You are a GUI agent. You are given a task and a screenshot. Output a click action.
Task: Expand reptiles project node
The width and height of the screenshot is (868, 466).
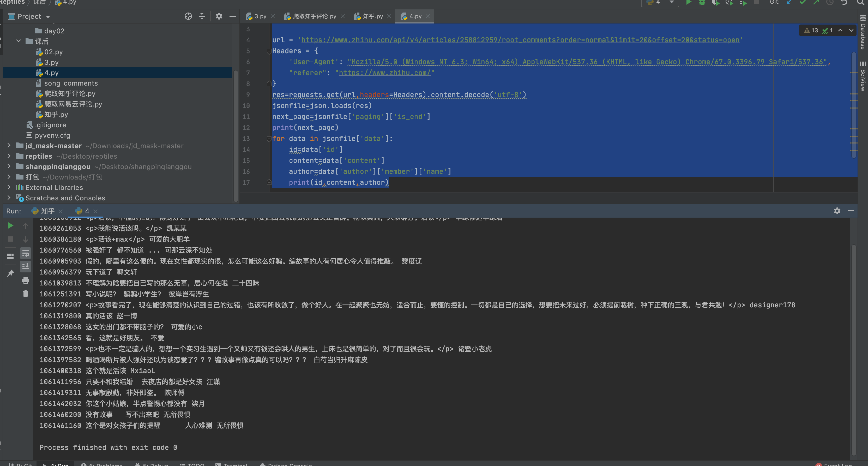pos(9,156)
